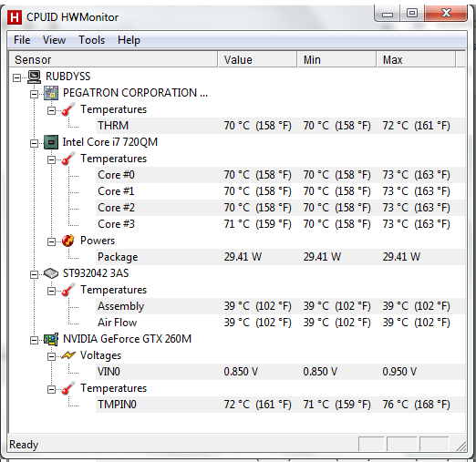Viewport: 476px width, 462px height.
Task: Collapse the PEGATRON CORPORATION node
Action: pos(34,94)
